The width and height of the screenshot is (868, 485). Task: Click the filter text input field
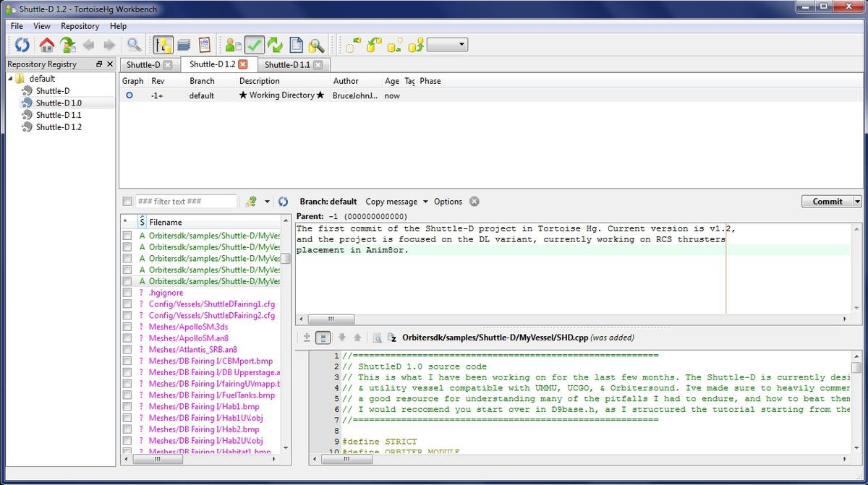coord(186,202)
